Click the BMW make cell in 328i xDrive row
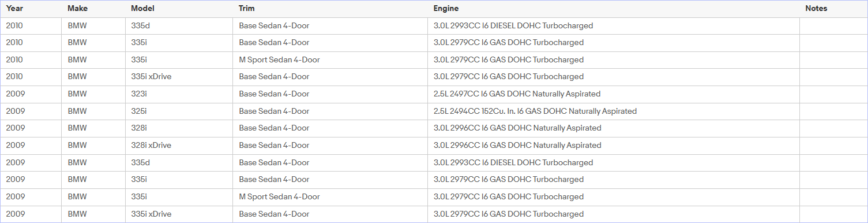The height and width of the screenshot is (223, 868). [93, 145]
